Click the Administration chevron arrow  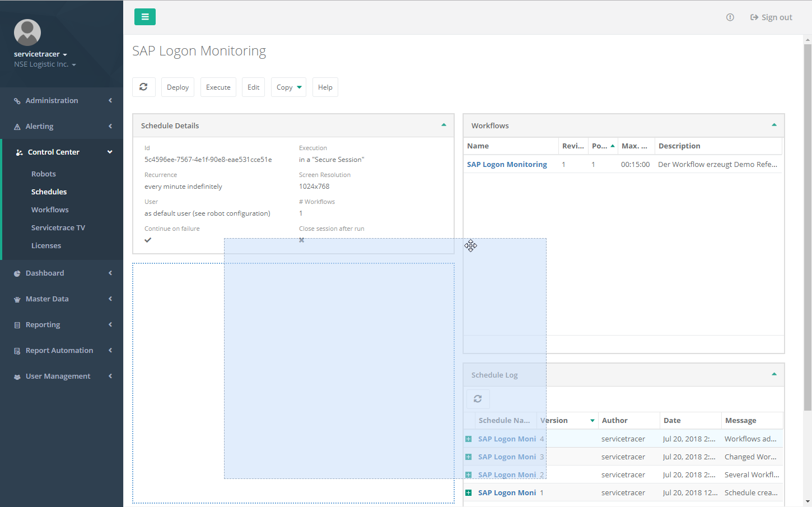(110, 100)
